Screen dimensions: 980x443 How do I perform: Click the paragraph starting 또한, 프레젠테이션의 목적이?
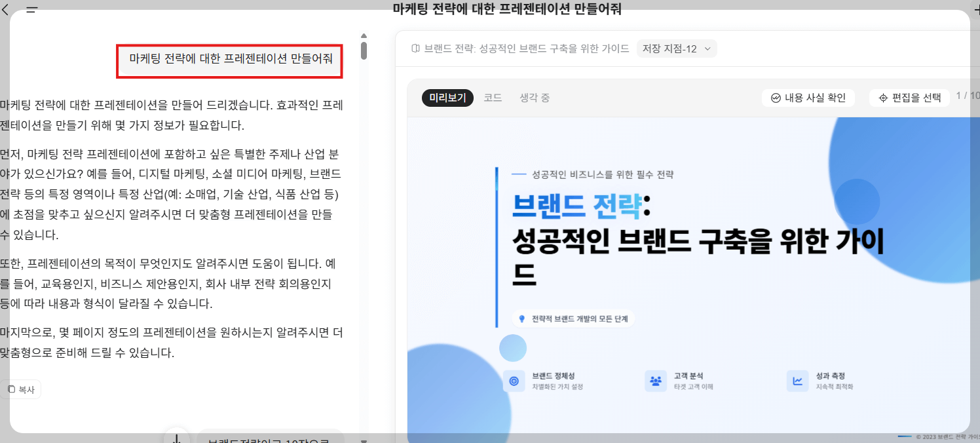(169, 284)
